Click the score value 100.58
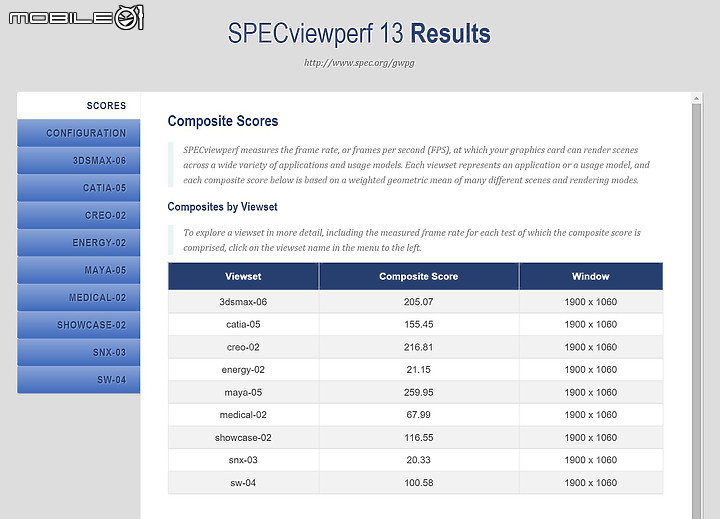 pos(419,483)
